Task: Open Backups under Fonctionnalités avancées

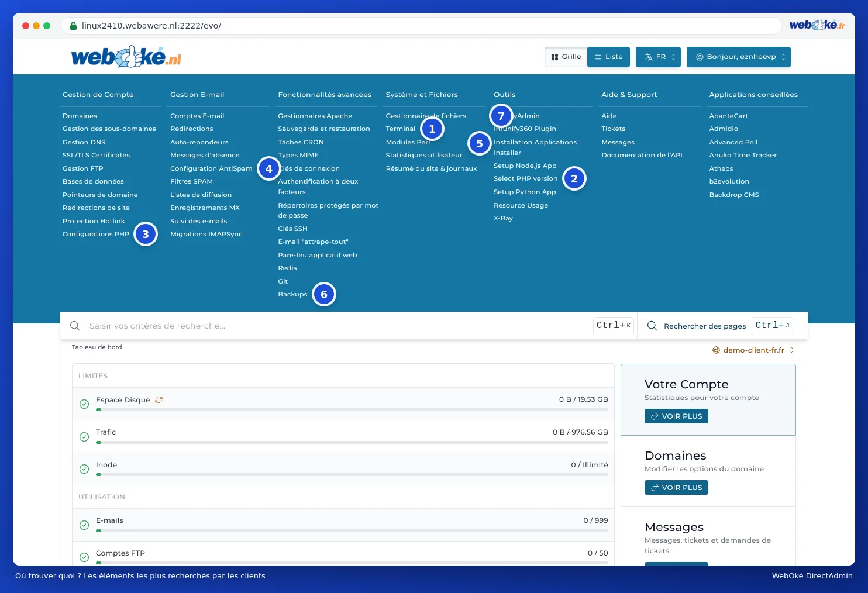Action: pyautogui.click(x=292, y=294)
